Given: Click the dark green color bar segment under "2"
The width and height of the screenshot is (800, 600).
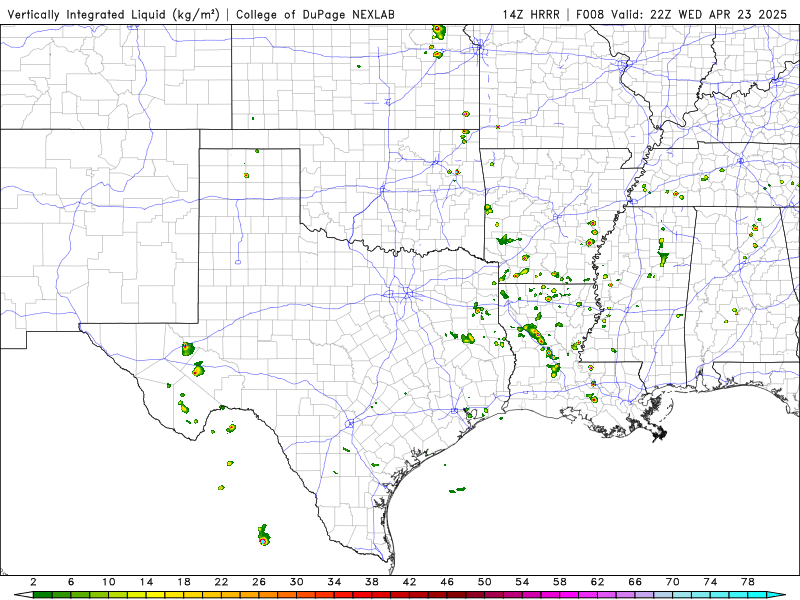Looking at the screenshot, I should pyautogui.click(x=42, y=595).
